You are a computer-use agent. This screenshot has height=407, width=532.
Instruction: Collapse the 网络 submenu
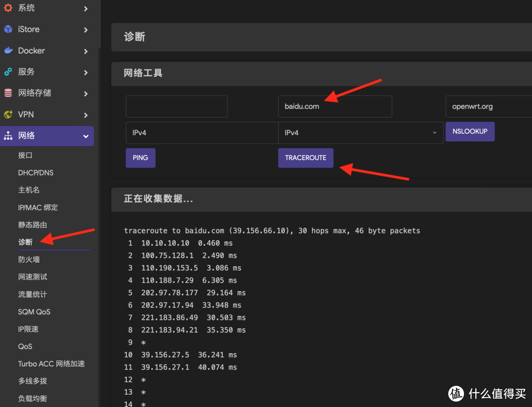point(85,136)
